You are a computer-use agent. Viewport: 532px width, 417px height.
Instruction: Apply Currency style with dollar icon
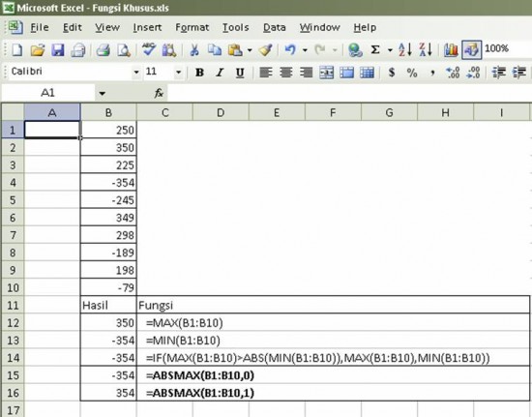pyautogui.click(x=392, y=73)
